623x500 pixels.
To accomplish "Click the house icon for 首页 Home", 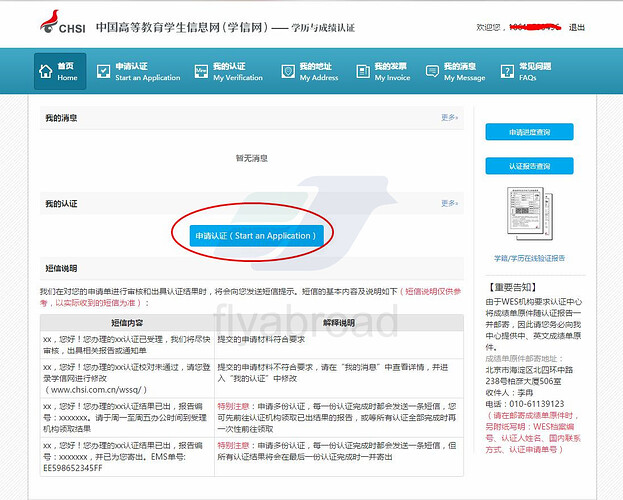I will 46,71.
